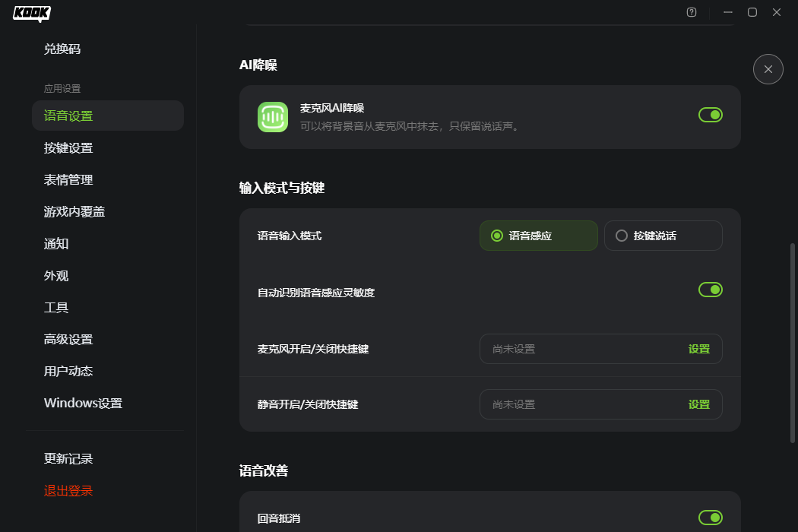View the 更新记录 page
Screen dimensions: 798x532
(67, 458)
